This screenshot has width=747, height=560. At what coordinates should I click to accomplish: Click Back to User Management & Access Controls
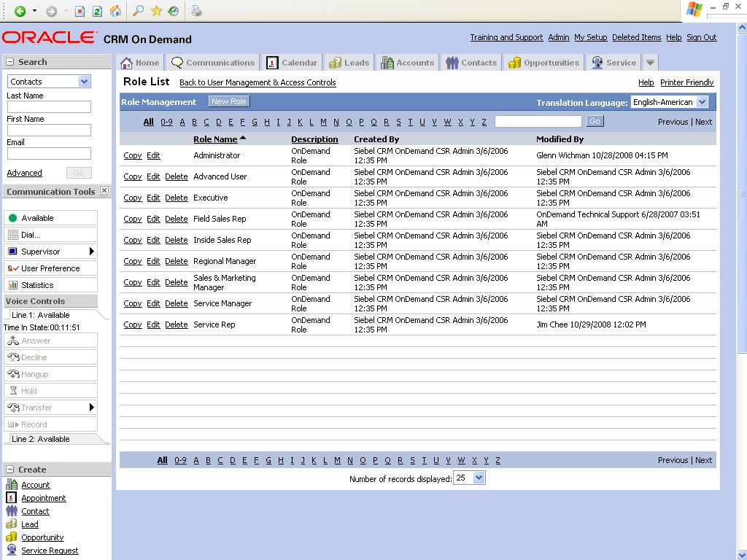pos(258,82)
